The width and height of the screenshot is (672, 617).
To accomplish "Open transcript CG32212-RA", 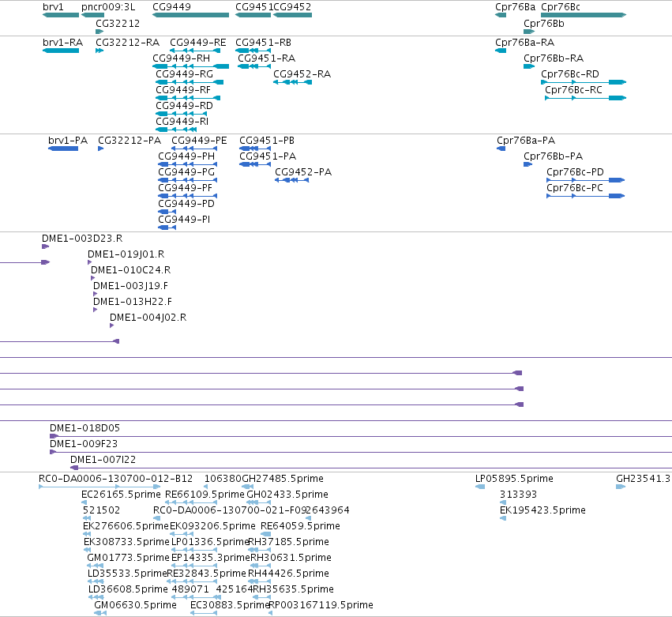I will tap(127, 43).
